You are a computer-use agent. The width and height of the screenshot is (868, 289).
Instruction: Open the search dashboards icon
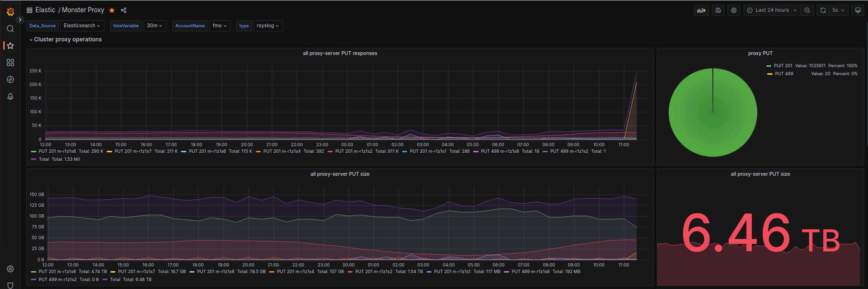coord(10,29)
